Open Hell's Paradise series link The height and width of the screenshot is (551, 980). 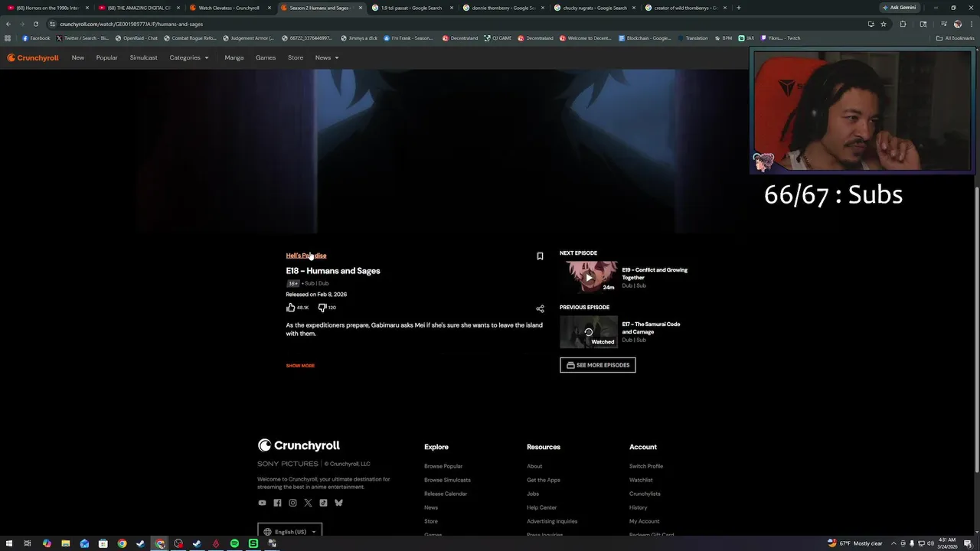point(306,256)
